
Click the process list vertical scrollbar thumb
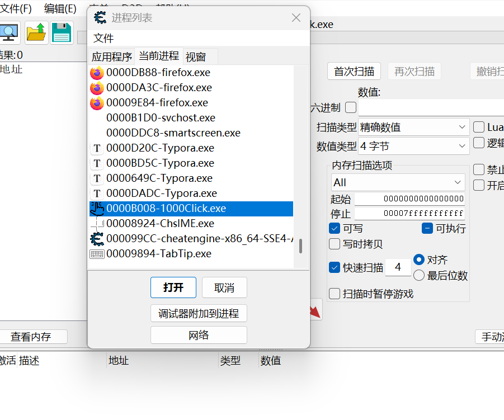point(301,246)
